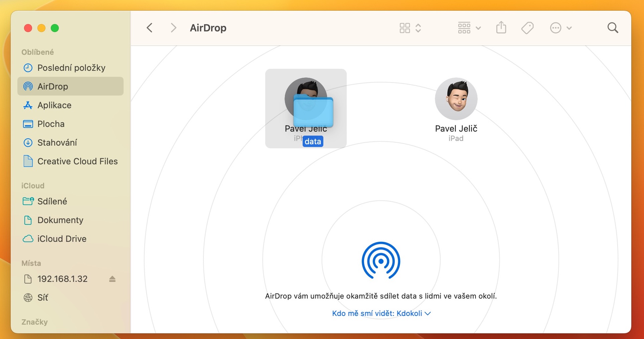Select Pavel Jelič iPad recipient avatar

coord(456,99)
